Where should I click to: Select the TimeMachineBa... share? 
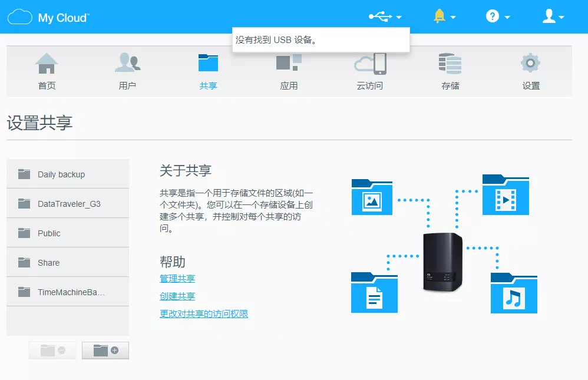click(68, 292)
